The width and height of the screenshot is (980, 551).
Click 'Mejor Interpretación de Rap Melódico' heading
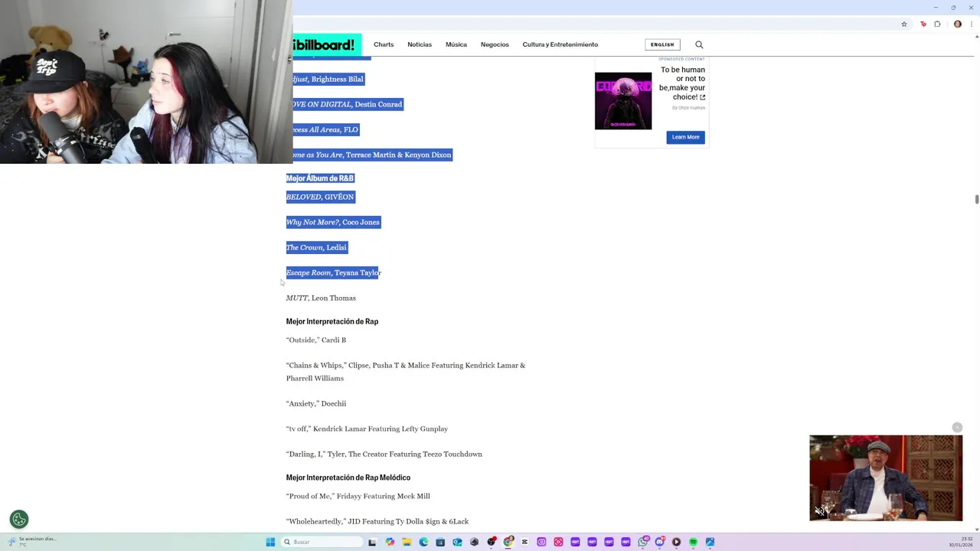[348, 478]
